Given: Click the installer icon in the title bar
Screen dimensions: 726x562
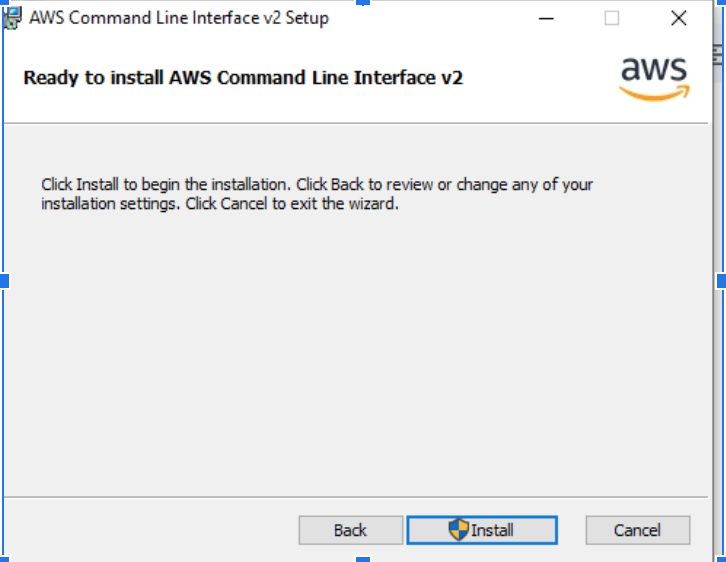Looking at the screenshot, I should point(13,18).
